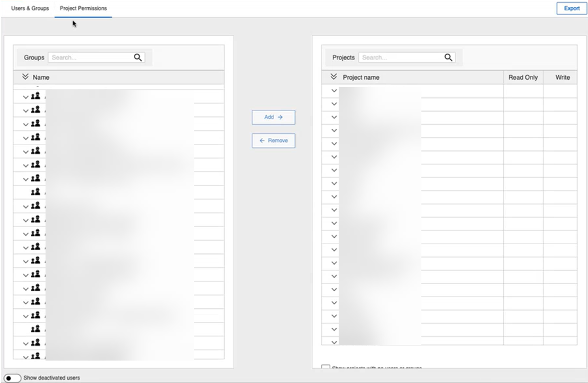
Task: Click the Groups search magnifier icon
Action: [x=138, y=57]
